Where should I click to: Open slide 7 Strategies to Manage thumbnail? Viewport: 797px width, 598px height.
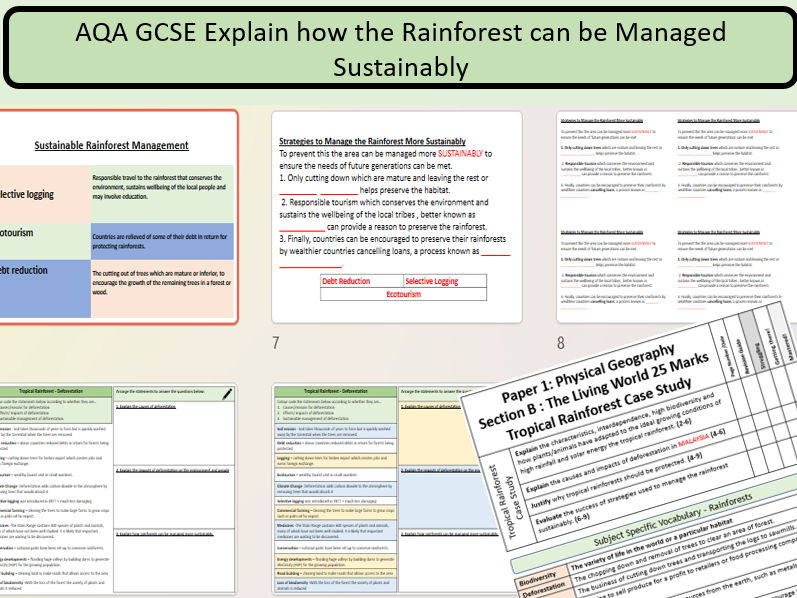396,217
